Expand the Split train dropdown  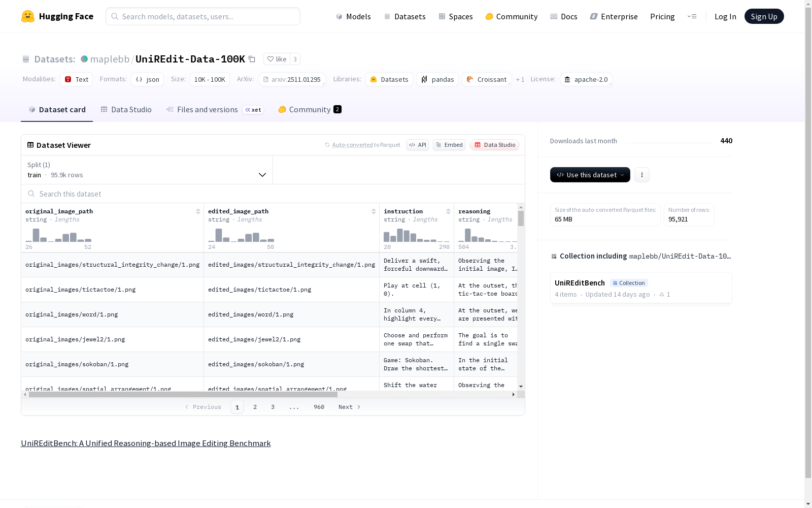(x=147, y=170)
